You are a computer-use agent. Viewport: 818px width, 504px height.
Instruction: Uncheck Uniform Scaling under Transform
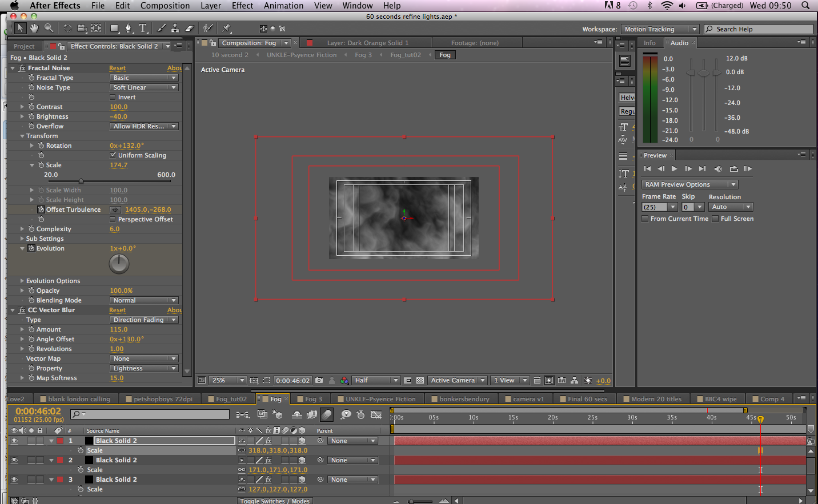[113, 155]
